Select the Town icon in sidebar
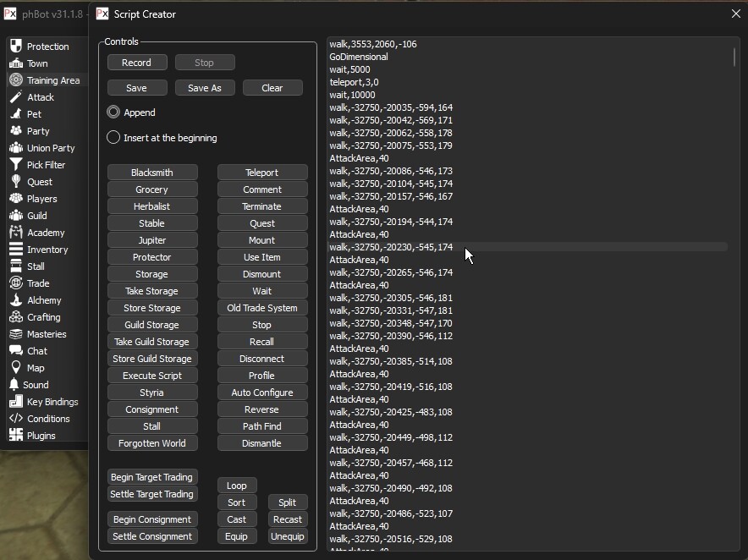748x560 pixels. tap(15, 63)
